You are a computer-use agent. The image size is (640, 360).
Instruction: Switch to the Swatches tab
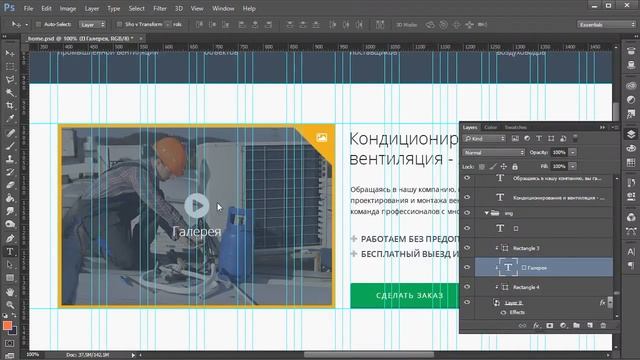click(x=516, y=127)
